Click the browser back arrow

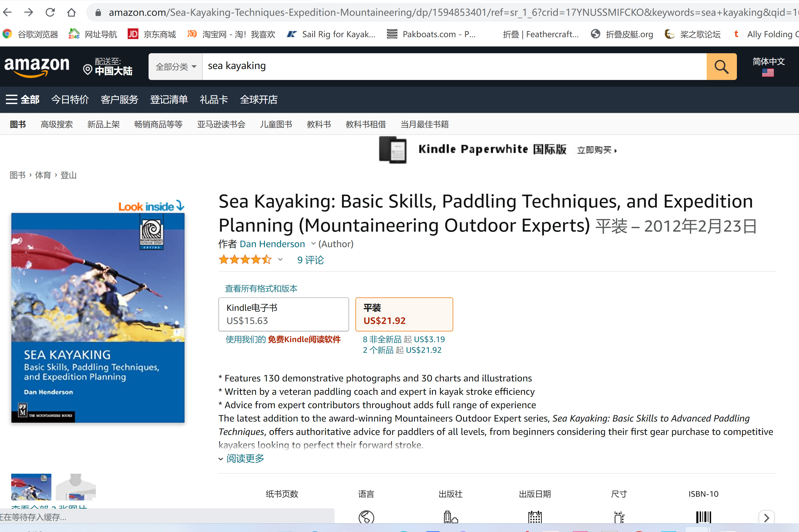pos(7,13)
